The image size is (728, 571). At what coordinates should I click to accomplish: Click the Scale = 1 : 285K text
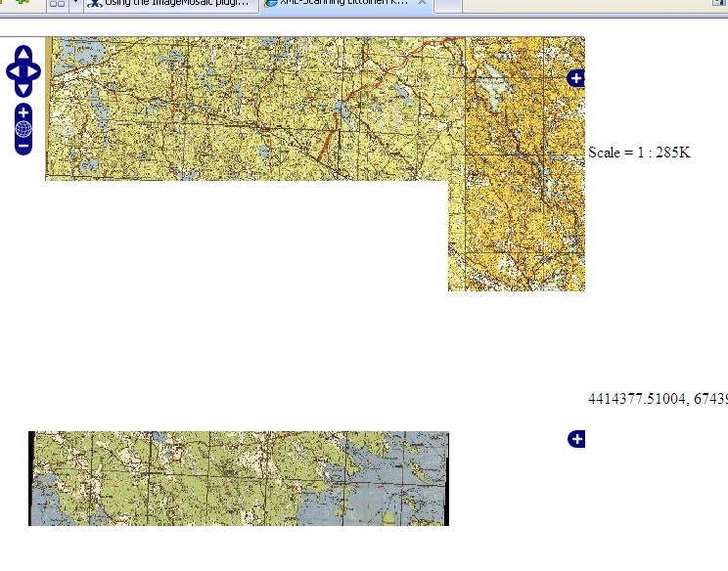click(x=639, y=153)
